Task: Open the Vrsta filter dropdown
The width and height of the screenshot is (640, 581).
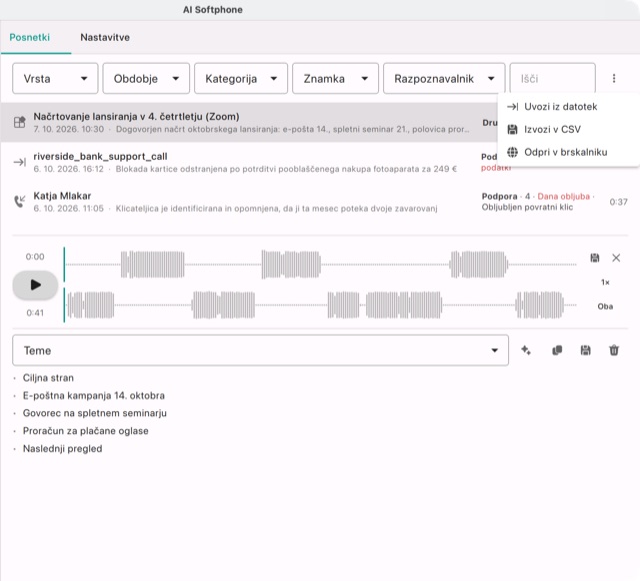Action: click(x=56, y=78)
